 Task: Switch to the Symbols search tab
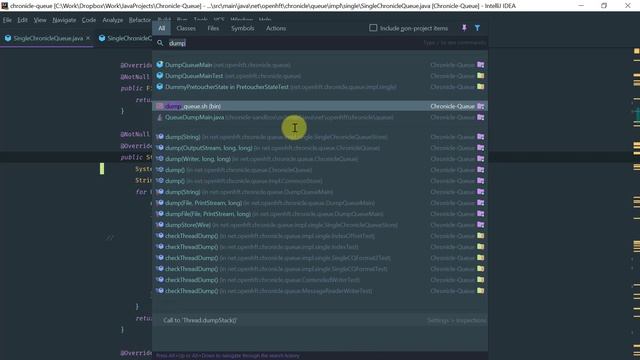click(242, 28)
